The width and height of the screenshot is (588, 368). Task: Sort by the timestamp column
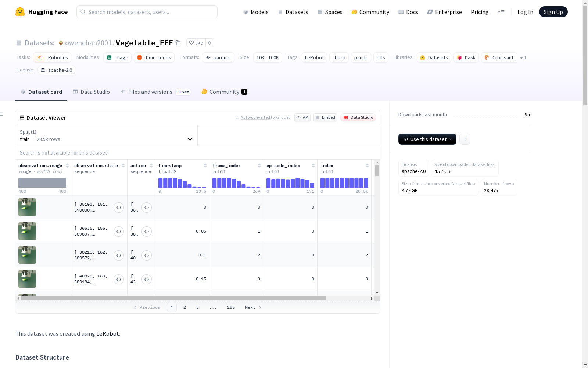tap(205, 166)
